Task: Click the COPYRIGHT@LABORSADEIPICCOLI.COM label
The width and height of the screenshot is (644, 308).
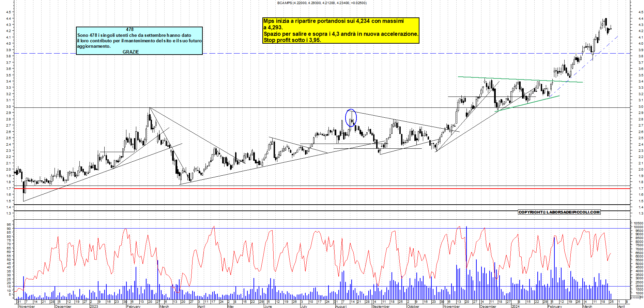Action: click(x=559, y=212)
